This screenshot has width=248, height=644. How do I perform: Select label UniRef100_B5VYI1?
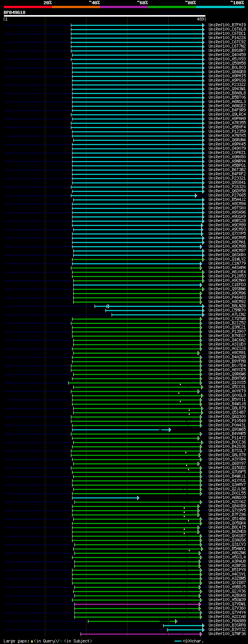(x=227, y=399)
